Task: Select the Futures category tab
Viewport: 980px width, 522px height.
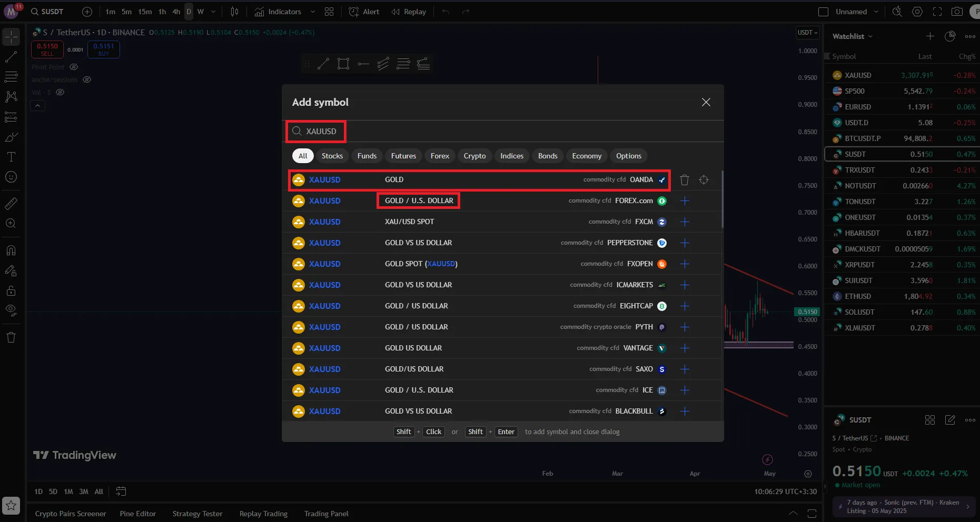Action: tap(403, 156)
